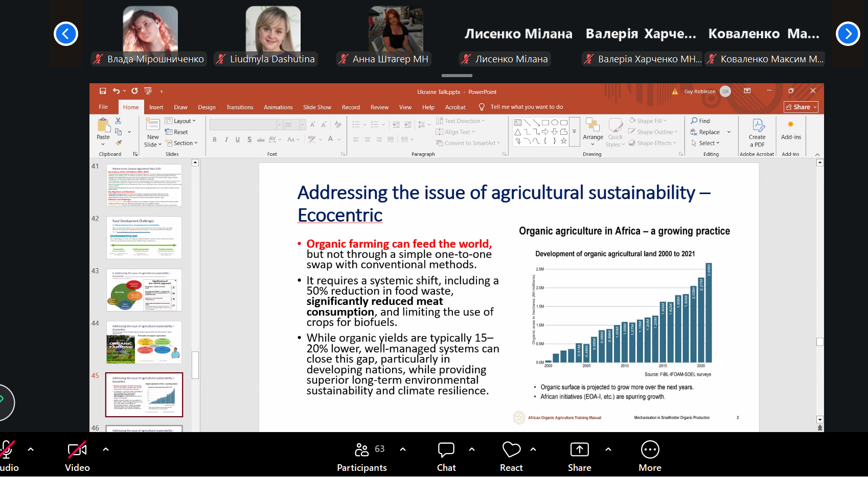Switch to the Insert ribbon tab
The height and width of the screenshot is (477, 868).
[156, 107]
